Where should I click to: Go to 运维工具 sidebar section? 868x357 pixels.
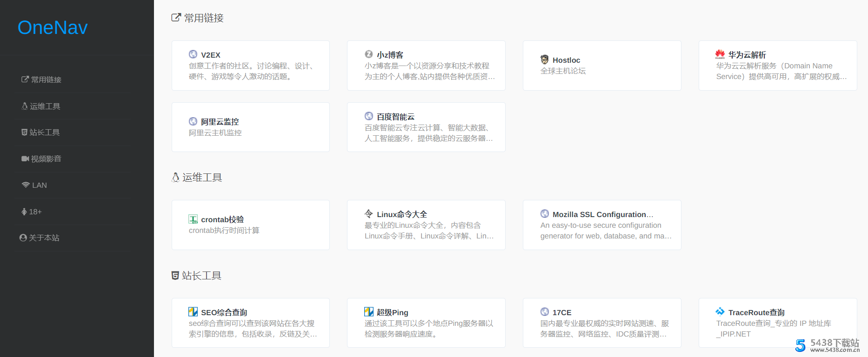click(41, 106)
